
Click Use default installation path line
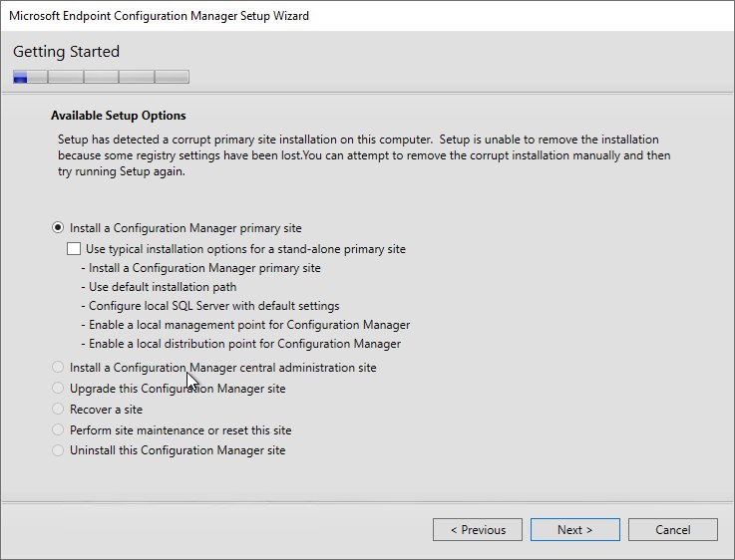pos(159,287)
